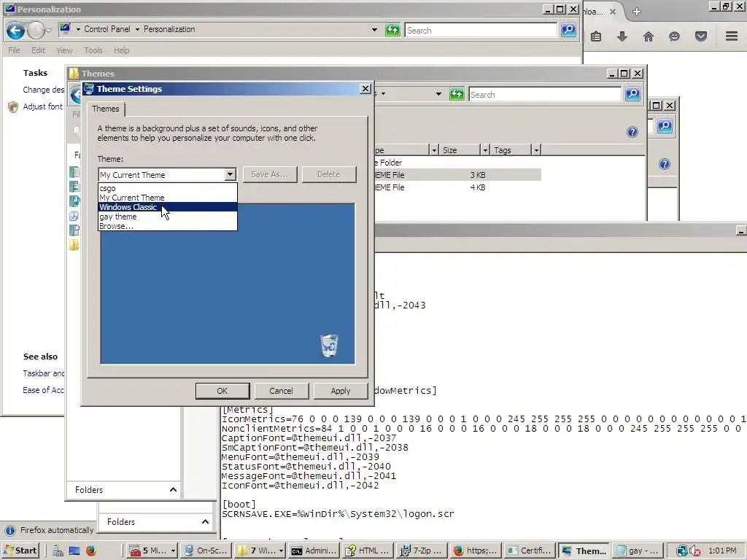The width and height of the screenshot is (747, 560).
Task: Open Help menu in Personalization window
Action: [x=122, y=50]
